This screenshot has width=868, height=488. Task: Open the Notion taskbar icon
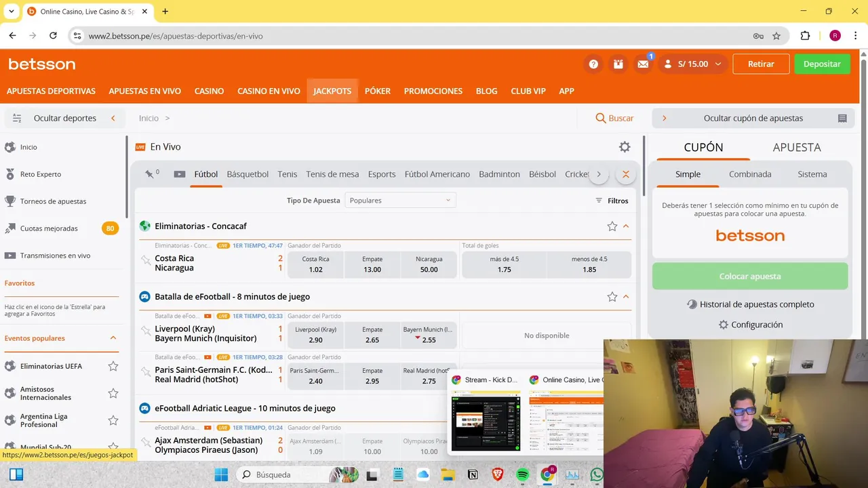473,474
